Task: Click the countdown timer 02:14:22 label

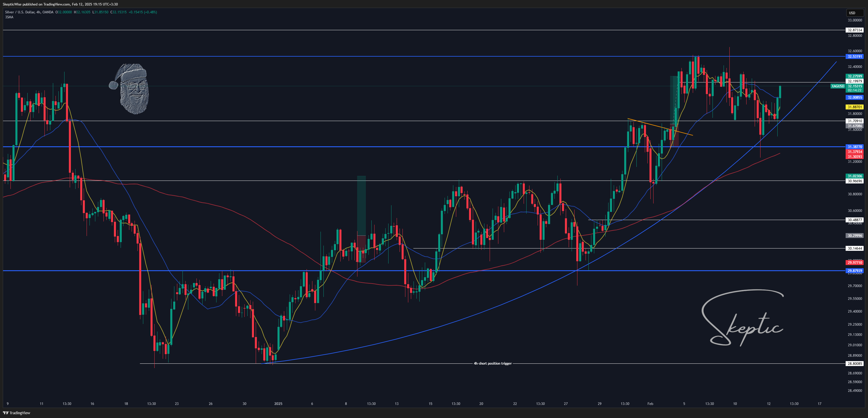Action: 855,91
